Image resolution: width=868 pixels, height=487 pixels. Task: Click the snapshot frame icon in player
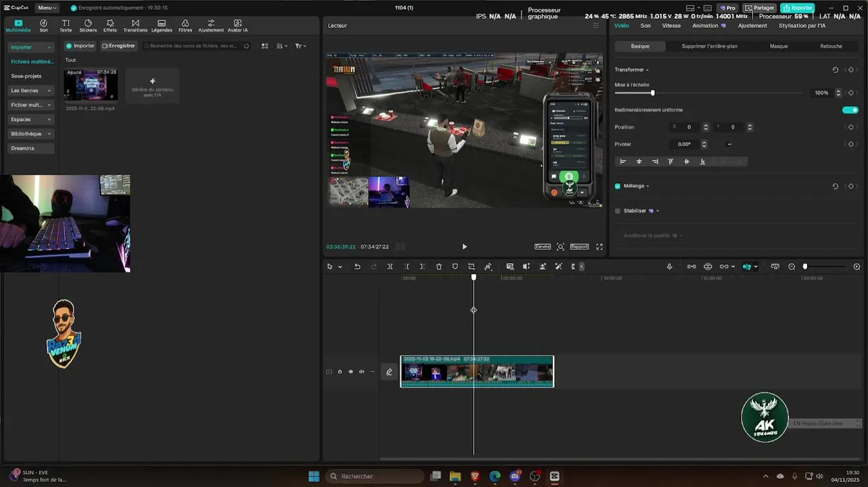(x=561, y=247)
